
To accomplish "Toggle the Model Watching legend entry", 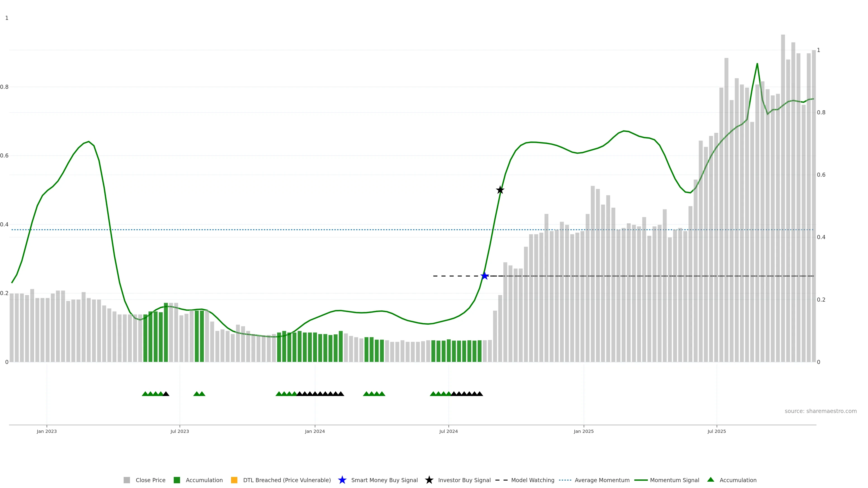I will 532,480.
